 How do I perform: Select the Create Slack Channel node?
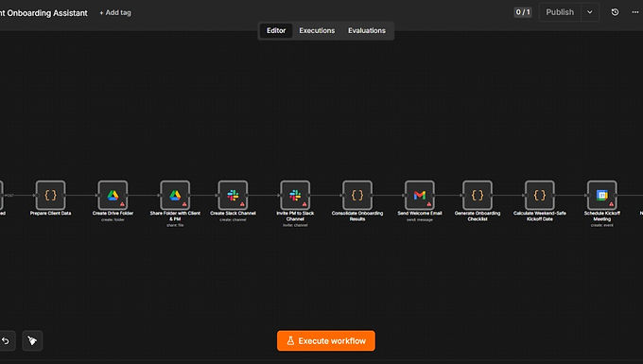[233, 195]
